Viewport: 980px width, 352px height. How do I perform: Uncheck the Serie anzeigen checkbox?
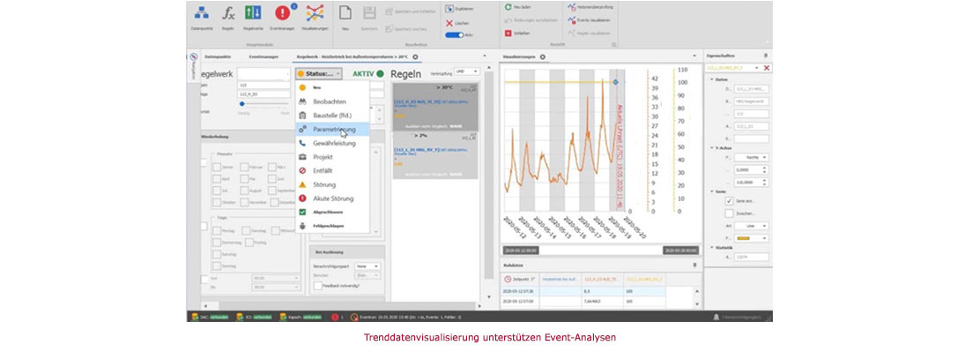click(x=729, y=201)
